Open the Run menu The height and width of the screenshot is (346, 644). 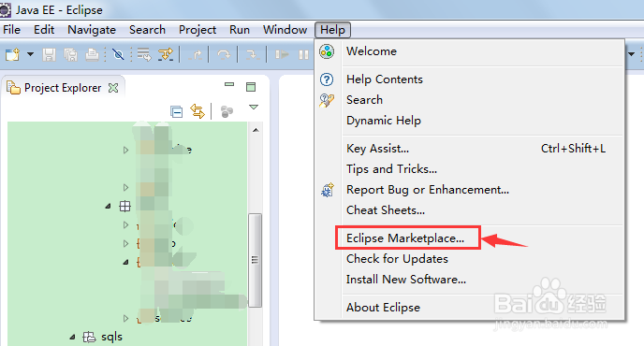[240, 30]
